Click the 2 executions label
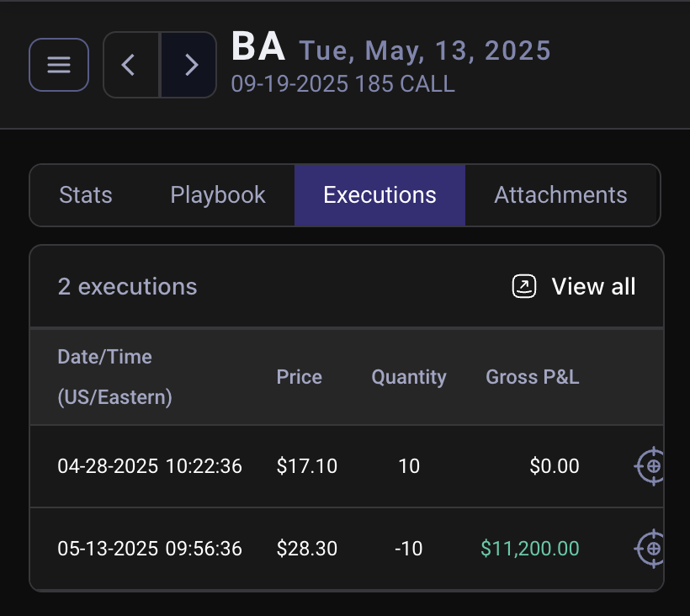This screenshot has width=690, height=616. tap(127, 286)
